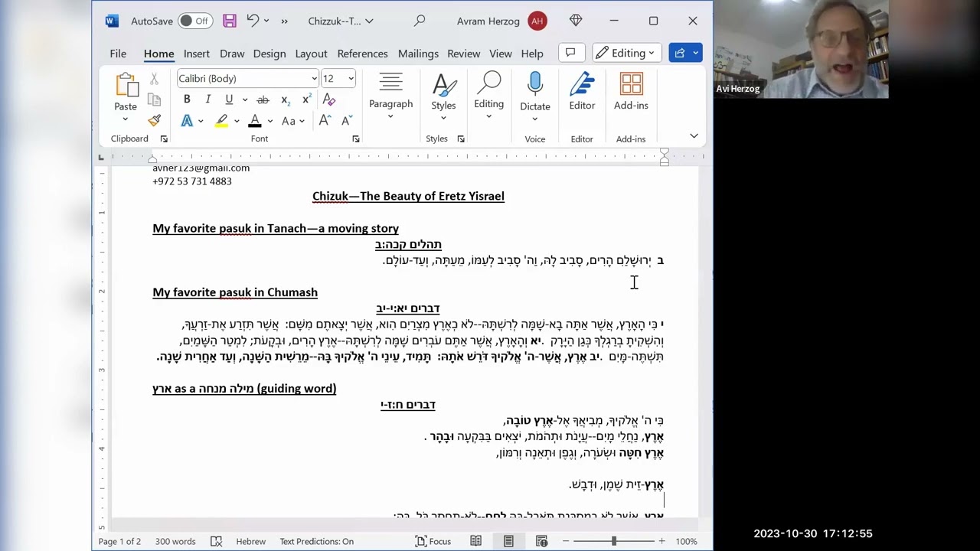Toggle the AutoSave switch
980x551 pixels.
[195, 21]
